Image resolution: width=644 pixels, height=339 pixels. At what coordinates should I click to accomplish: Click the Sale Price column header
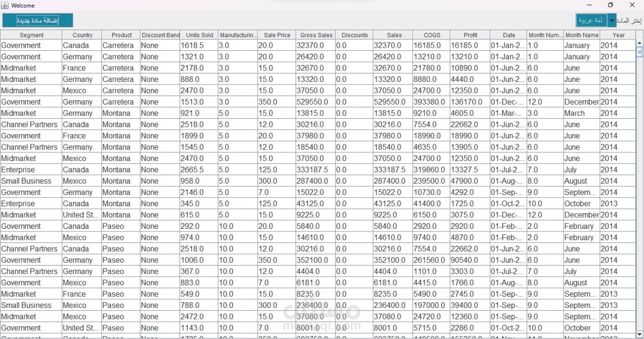(277, 35)
